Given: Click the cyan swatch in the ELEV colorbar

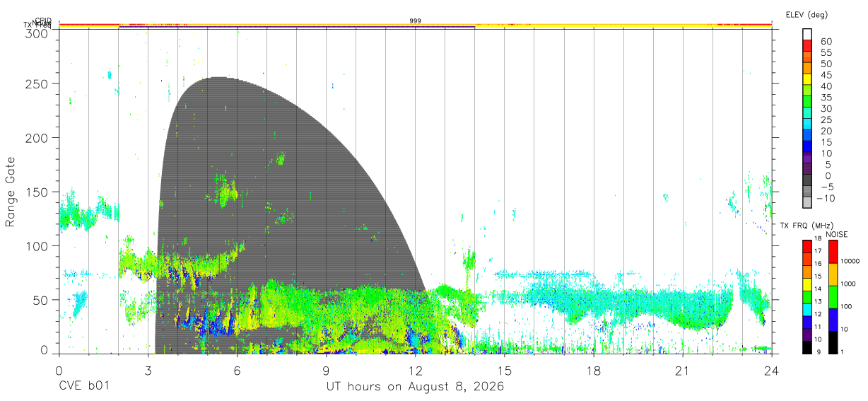Looking at the screenshot, I should [x=807, y=124].
